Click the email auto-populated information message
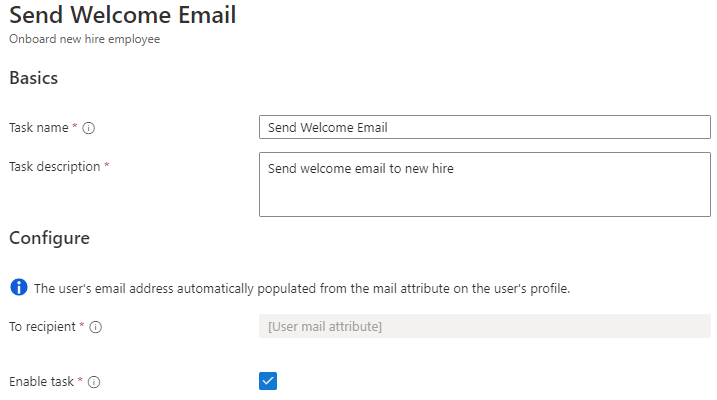717x400 pixels. [x=302, y=289]
